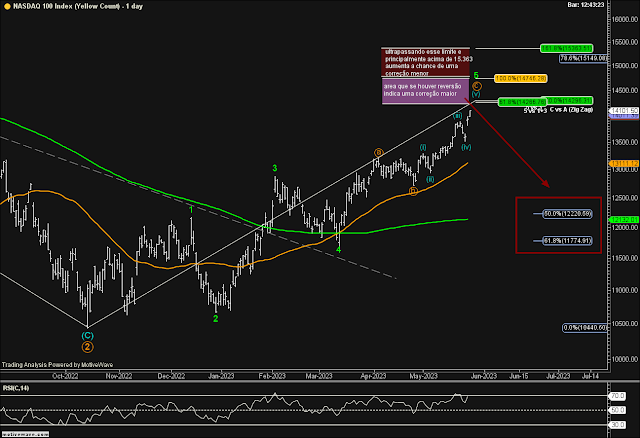Select the green wave label 3

point(275,168)
